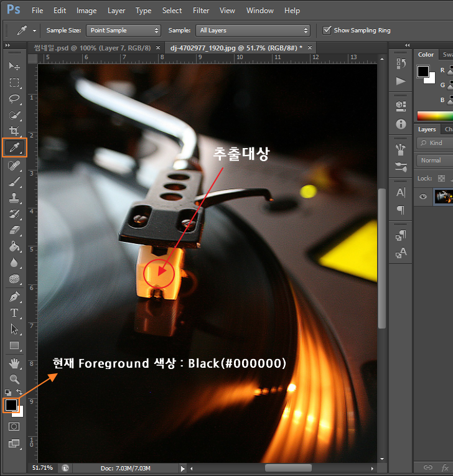The height and width of the screenshot is (476, 453).
Task: Toggle Quick Mask mode
Action: [14, 426]
